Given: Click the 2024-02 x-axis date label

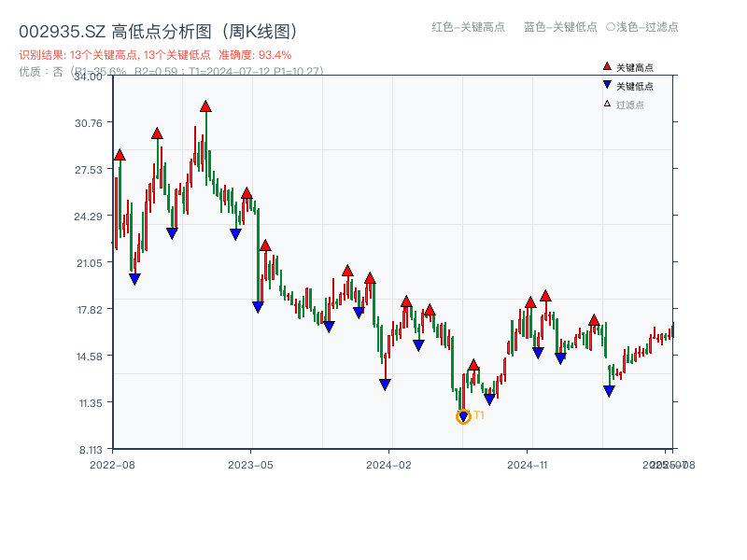Looking at the screenshot, I should click(x=388, y=465).
